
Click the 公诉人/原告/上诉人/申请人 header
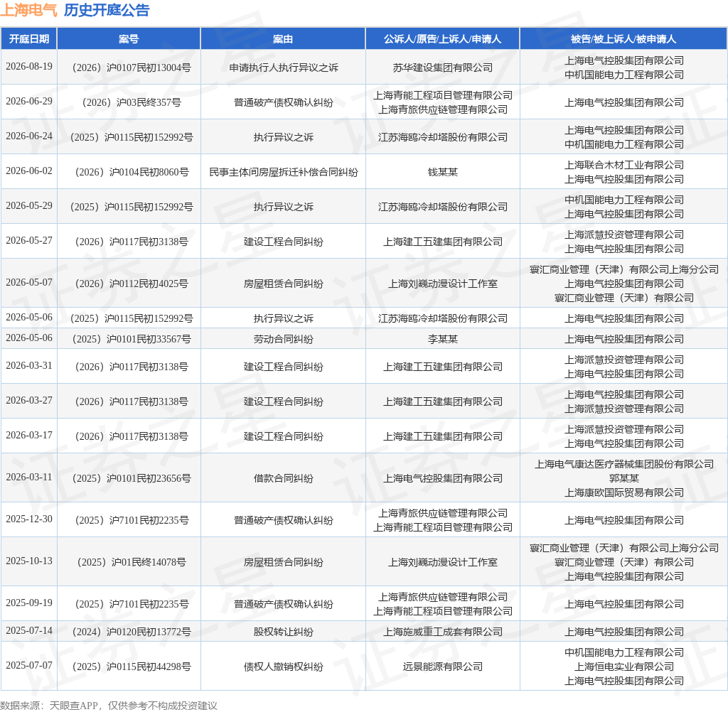442,39
